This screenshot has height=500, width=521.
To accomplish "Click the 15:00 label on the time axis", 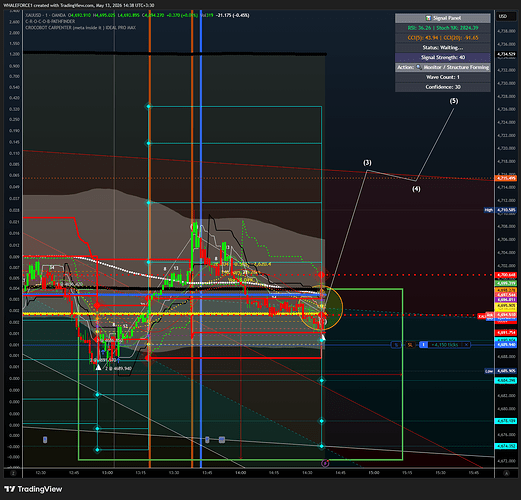I will (x=374, y=473).
